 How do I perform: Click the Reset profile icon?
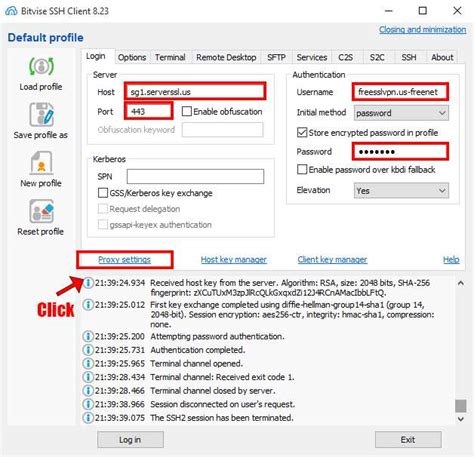coord(41,211)
